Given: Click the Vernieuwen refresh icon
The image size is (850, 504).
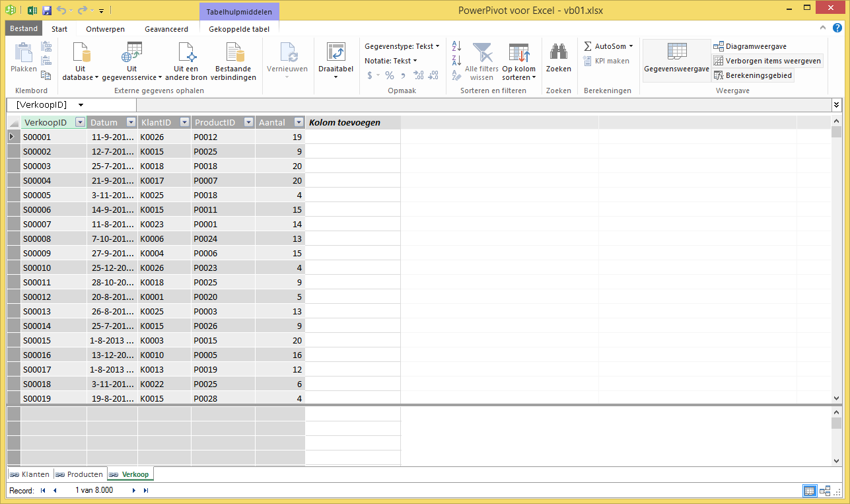Looking at the screenshot, I should click(x=287, y=53).
